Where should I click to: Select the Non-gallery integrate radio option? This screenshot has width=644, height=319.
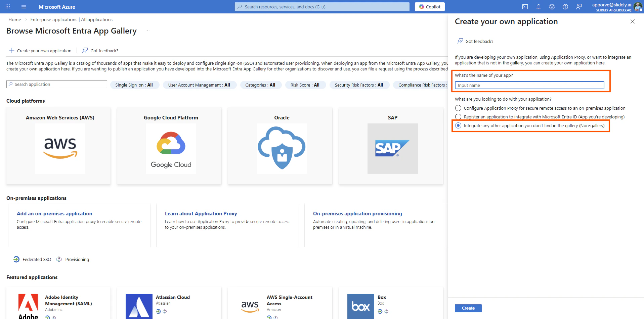point(458,125)
